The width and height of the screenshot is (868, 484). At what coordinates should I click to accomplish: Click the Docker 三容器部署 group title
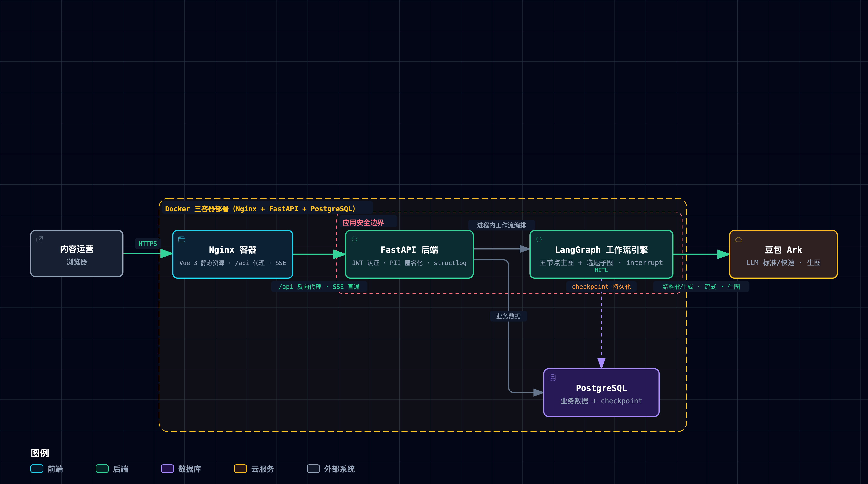point(260,209)
